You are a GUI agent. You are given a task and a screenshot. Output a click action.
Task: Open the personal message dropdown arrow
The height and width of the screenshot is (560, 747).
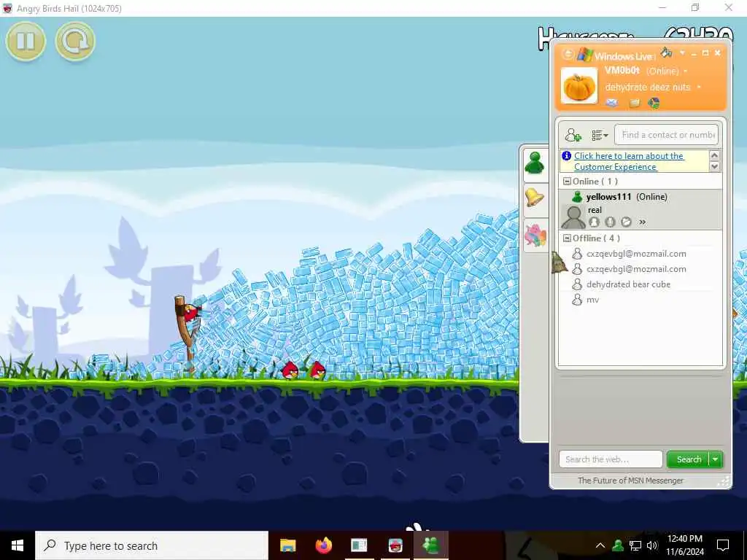[699, 87]
